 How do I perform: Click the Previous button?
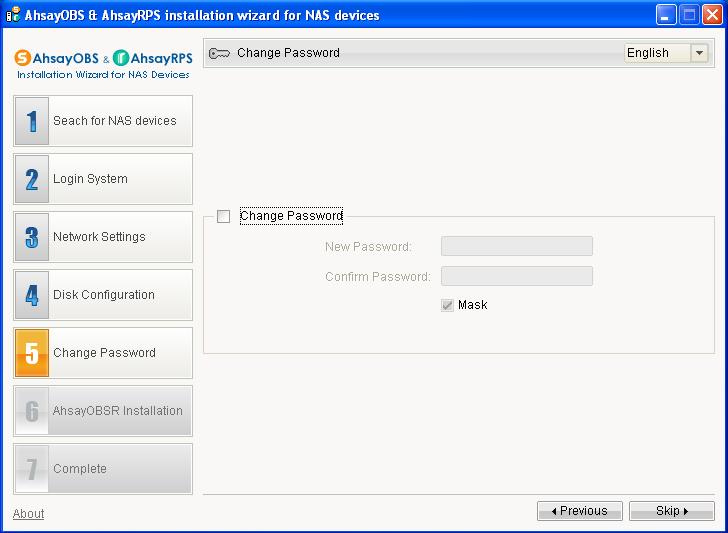(x=579, y=511)
